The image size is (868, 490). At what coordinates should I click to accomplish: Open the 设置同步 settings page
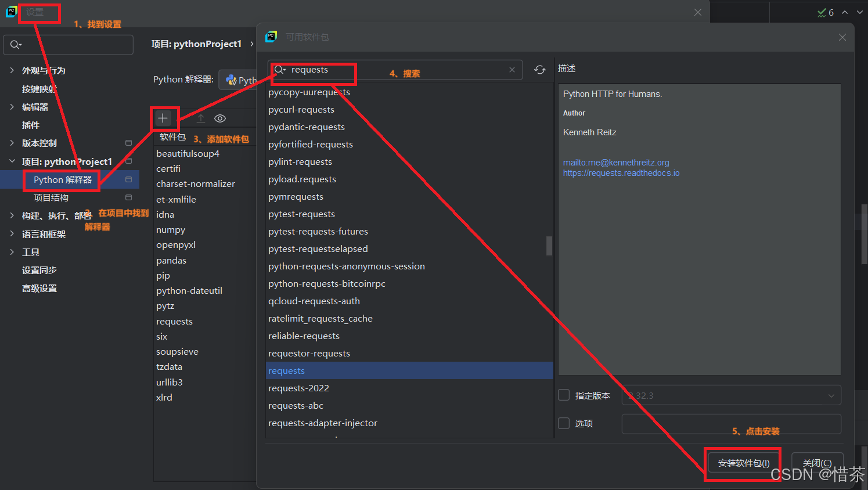click(x=39, y=270)
